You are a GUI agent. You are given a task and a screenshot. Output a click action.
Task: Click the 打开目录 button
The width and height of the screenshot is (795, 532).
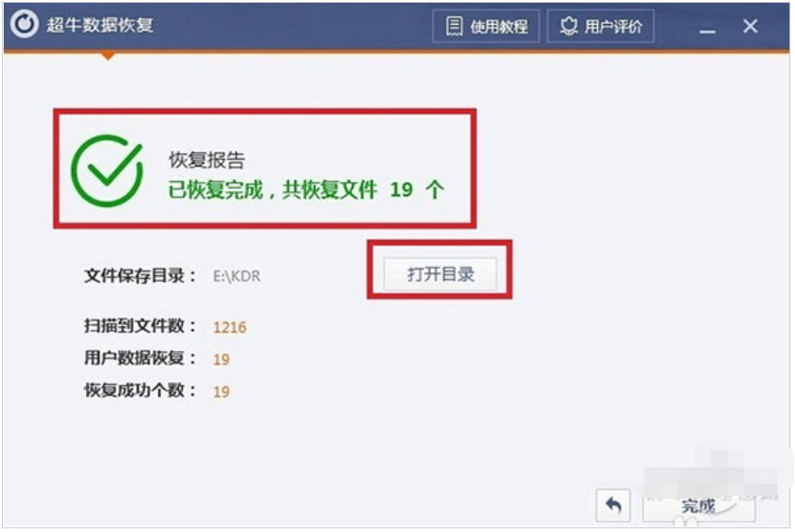pos(440,274)
